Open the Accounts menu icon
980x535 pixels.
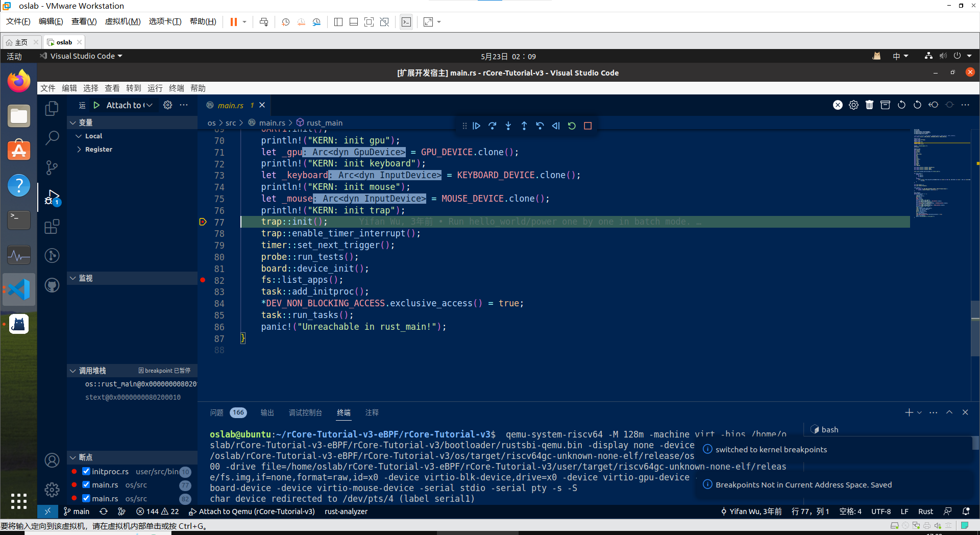(x=52, y=460)
